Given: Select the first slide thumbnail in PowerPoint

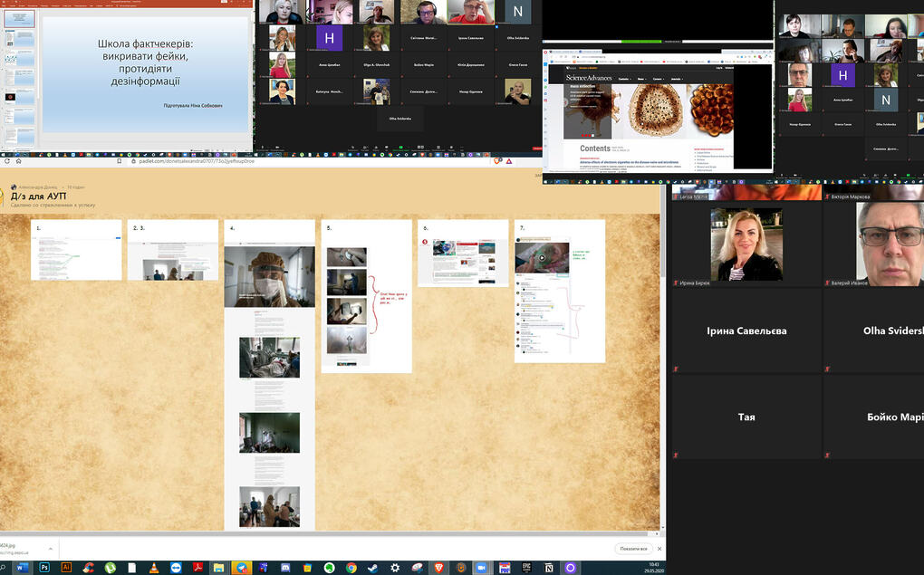Looking at the screenshot, I should [19, 19].
